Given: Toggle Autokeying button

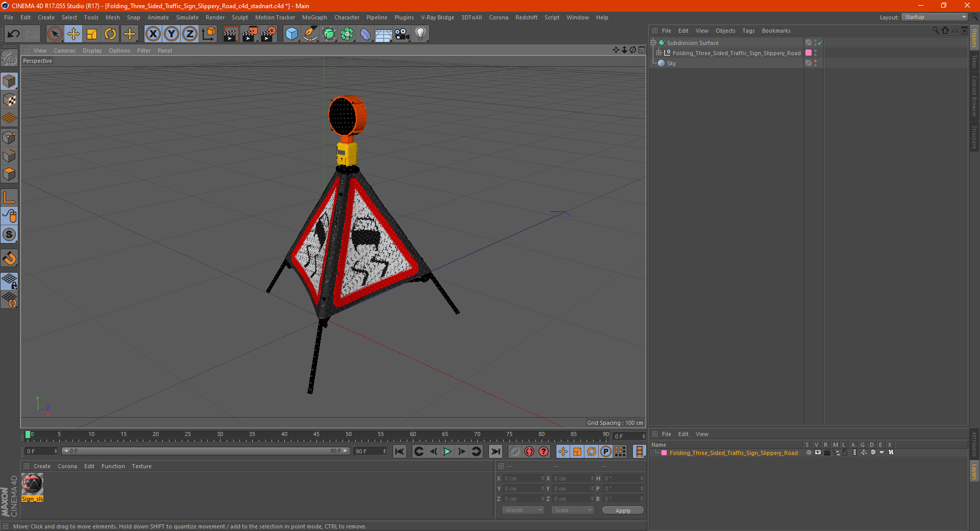Looking at the screenshot, I should 529,451.
